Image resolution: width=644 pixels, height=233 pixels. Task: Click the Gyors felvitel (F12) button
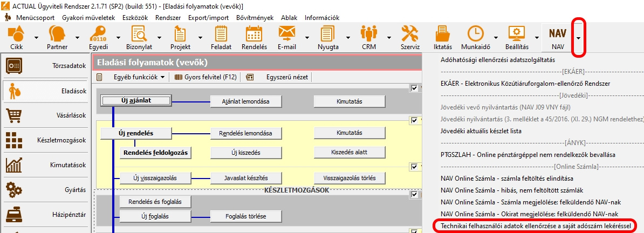(x=205, y=77)
